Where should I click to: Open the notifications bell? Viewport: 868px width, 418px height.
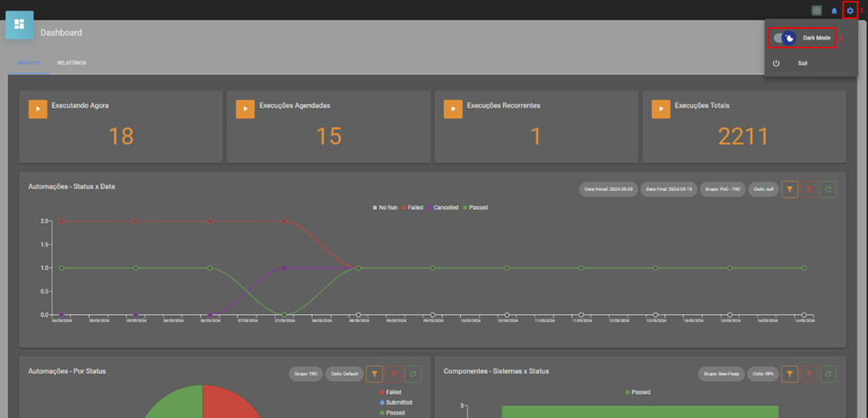[834, 11]
